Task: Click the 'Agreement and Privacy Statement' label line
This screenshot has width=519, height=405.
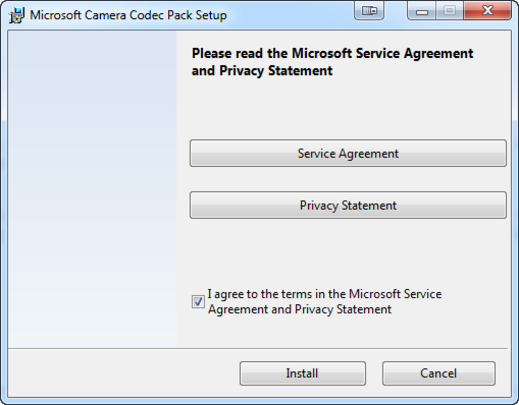Action: click(300, 309)
